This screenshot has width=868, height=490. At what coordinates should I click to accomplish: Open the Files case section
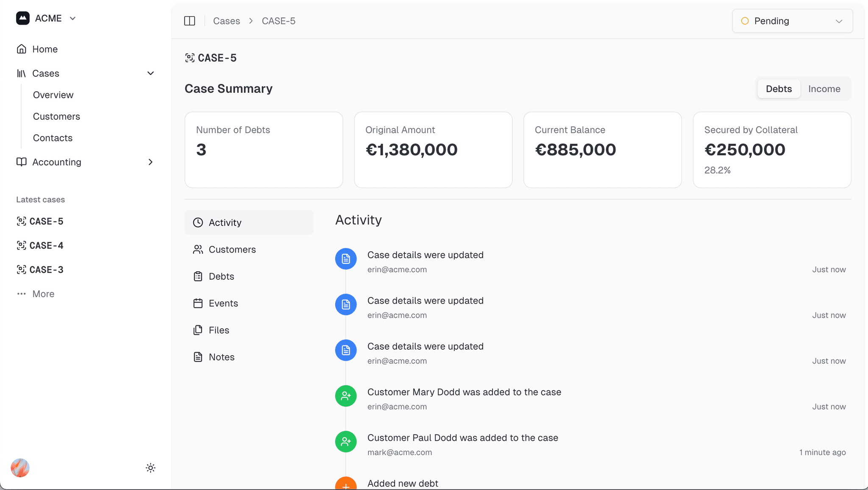click(x=249, y=330)
